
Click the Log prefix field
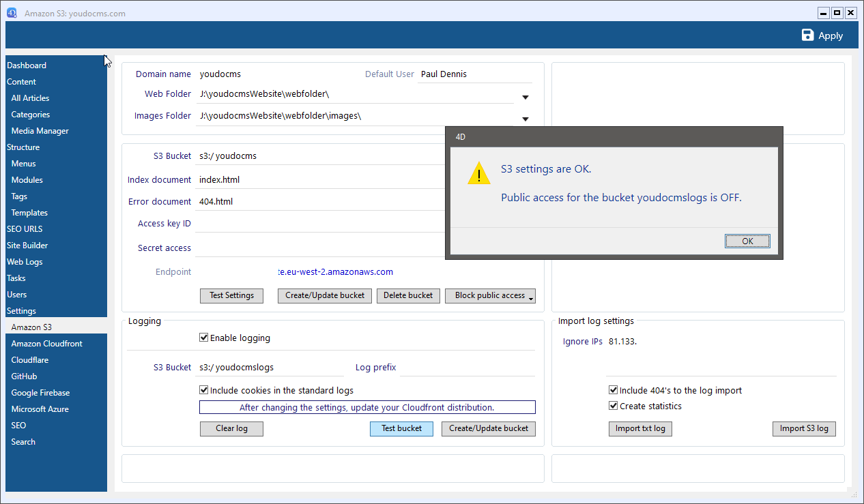coord(467,367)
